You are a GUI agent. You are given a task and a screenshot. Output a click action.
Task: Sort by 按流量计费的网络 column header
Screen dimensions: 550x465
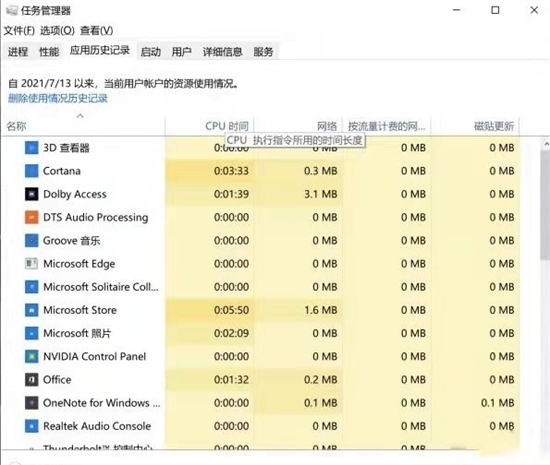coord(386,126)
